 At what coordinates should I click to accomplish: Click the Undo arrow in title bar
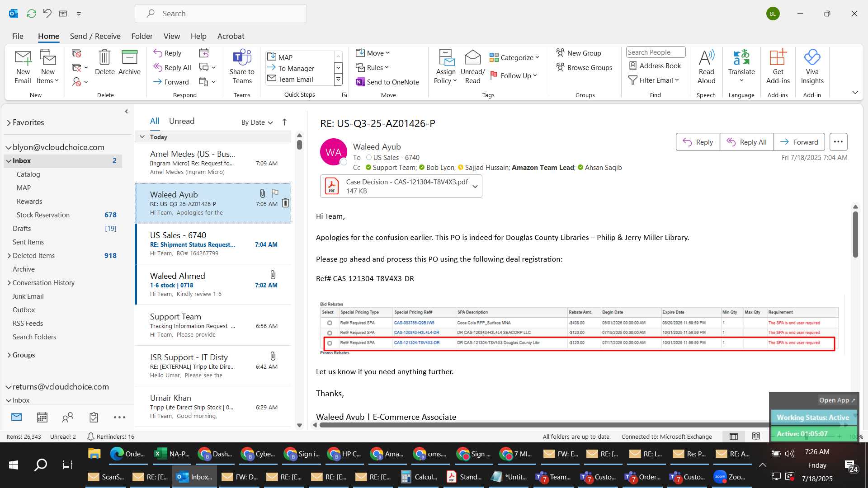pos(47,14)
